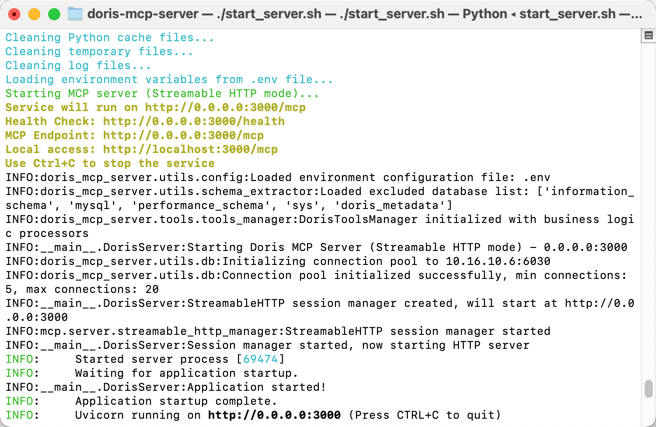
Task: Click the 'Loading environment variables from .env file' line
Action: click(169, 79)
